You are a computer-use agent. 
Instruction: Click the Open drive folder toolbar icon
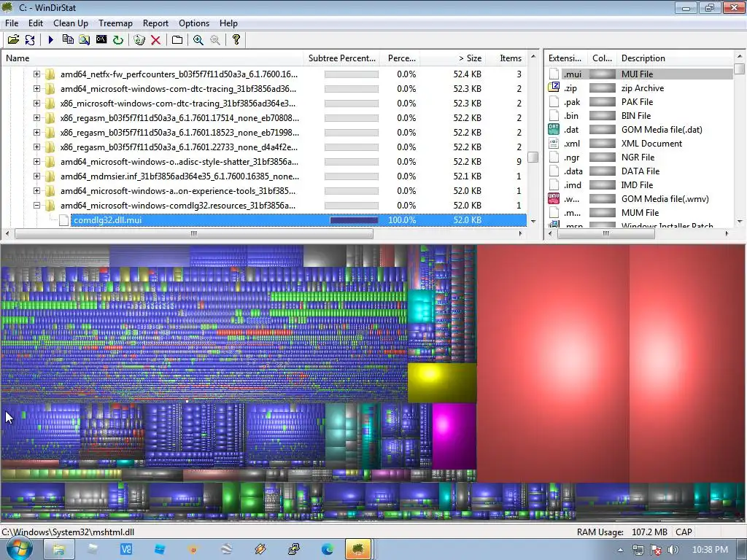coord(13,39)
